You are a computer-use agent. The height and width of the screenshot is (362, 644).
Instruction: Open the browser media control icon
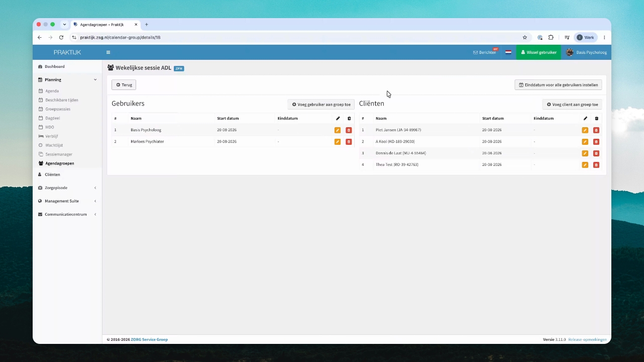coord(567,37)
